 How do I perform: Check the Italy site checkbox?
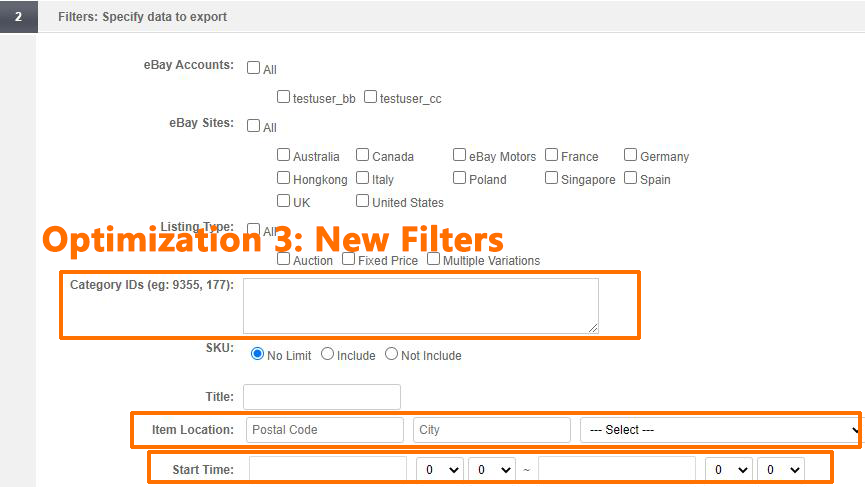tap(362, 178)
